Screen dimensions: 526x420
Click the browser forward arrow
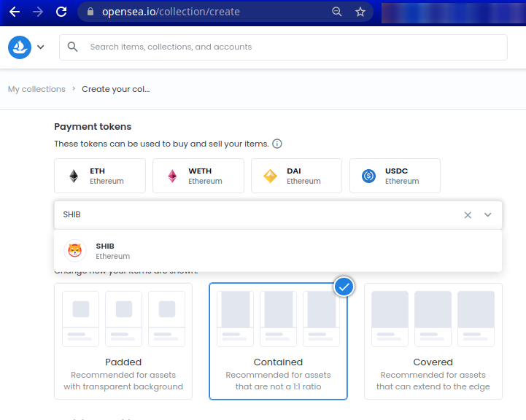(38, 12)
